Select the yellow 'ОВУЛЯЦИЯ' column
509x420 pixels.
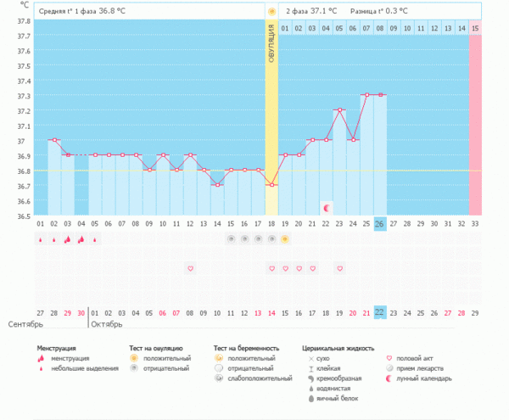[271, 119]
